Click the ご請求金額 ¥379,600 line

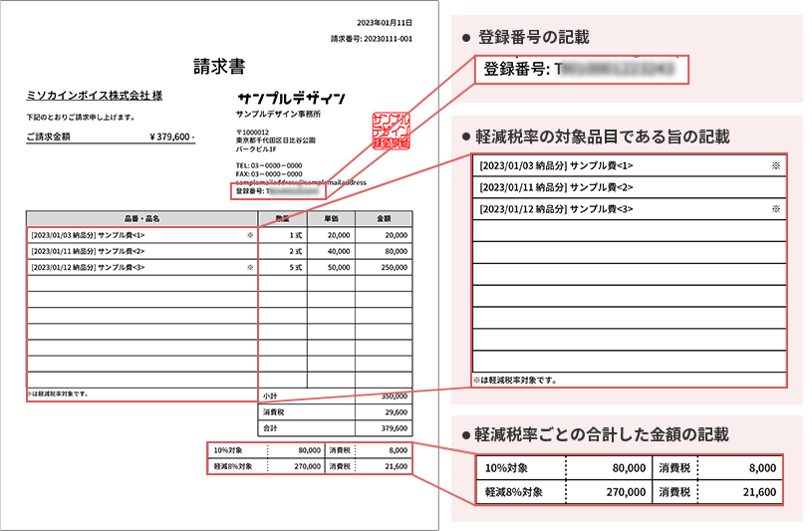click(x=111, y=136)
